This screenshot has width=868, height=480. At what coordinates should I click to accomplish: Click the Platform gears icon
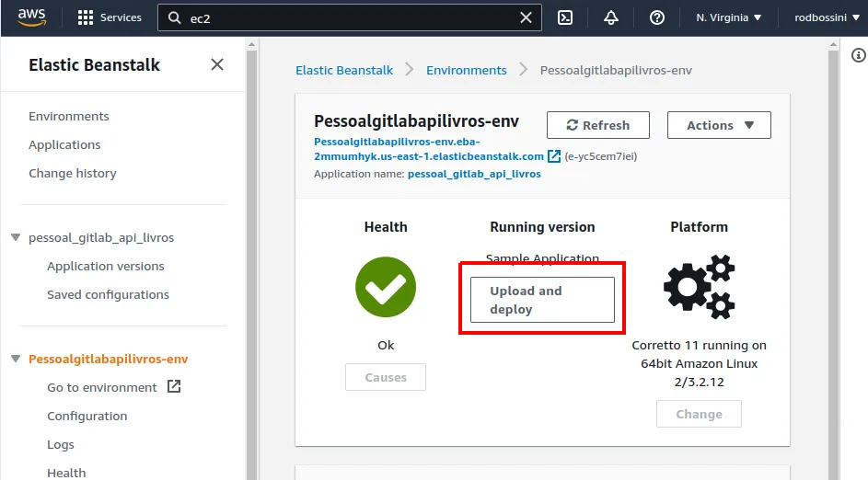(700, 287)
